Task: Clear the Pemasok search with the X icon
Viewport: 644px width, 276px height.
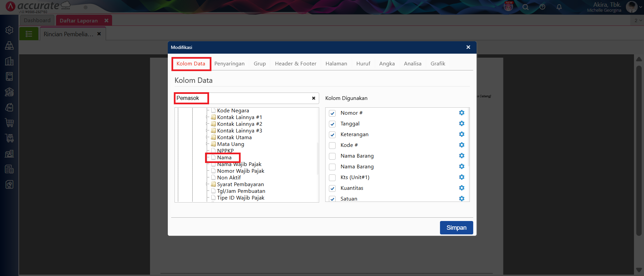Action: point(313,98)
